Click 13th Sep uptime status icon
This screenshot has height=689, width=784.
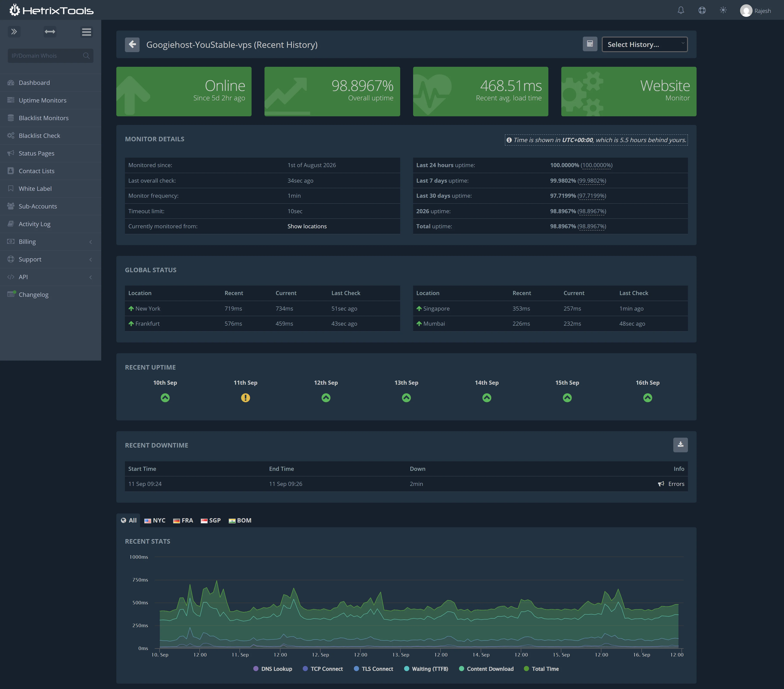click(x=406, y=398)
